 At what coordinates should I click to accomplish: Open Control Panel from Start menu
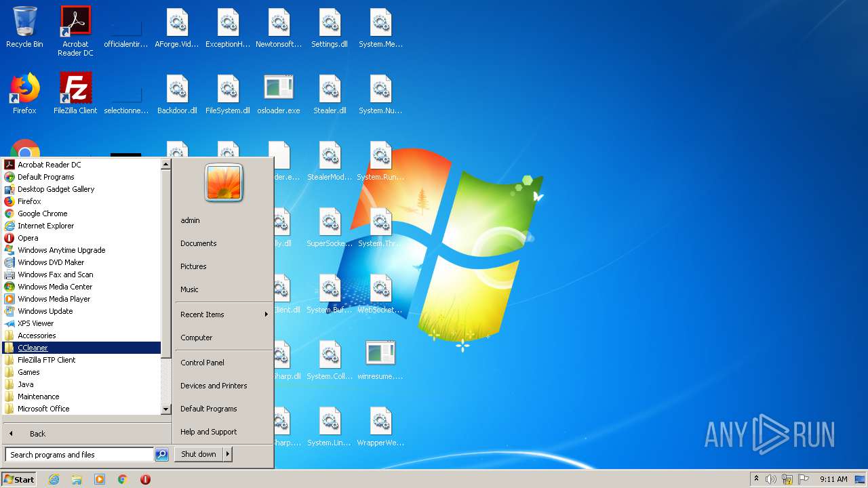coord(224,363)
